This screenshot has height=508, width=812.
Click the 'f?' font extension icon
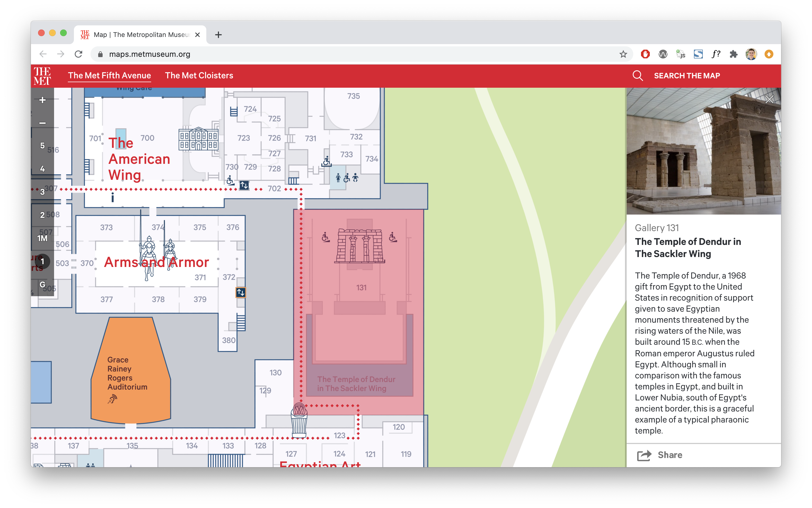715,54
